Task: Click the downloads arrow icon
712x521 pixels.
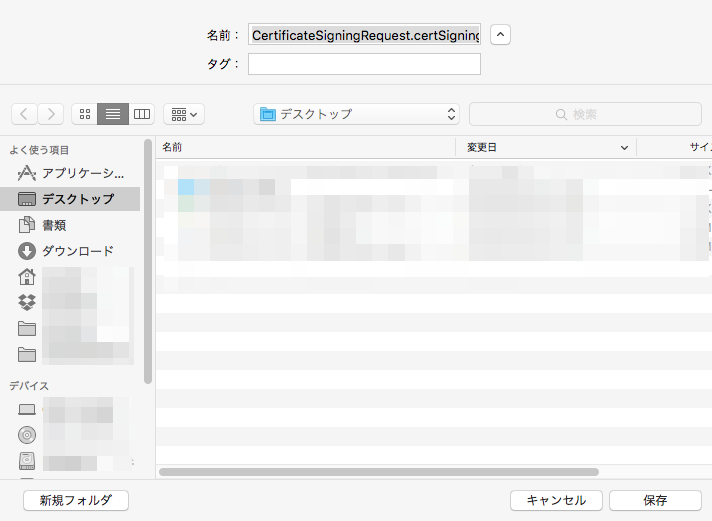Action: [27, 251]
